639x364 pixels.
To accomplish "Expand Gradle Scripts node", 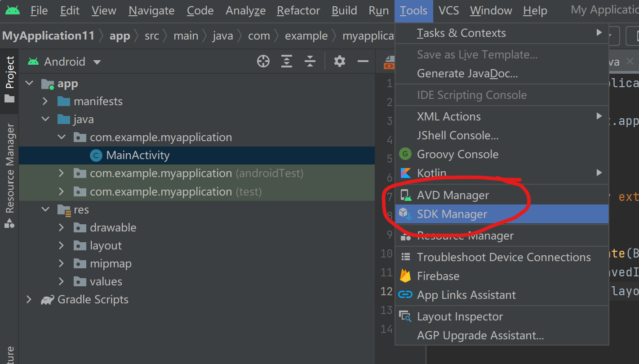I will point(29,300).
